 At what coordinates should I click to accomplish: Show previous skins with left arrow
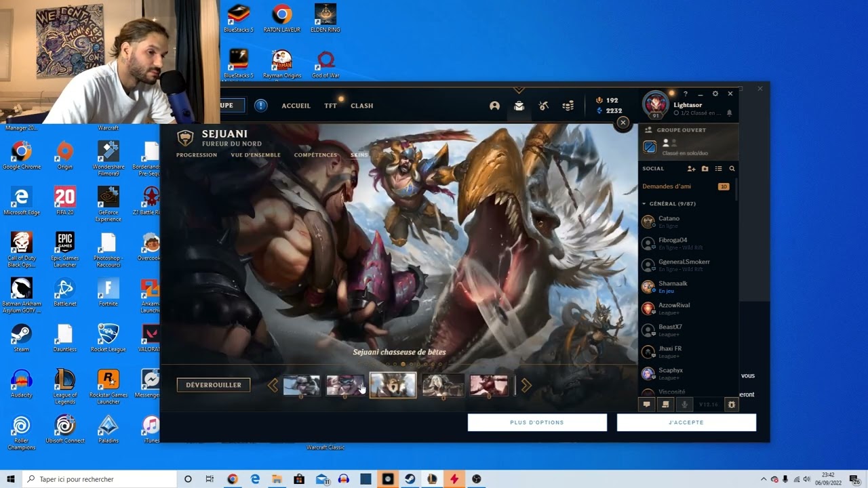273,386
